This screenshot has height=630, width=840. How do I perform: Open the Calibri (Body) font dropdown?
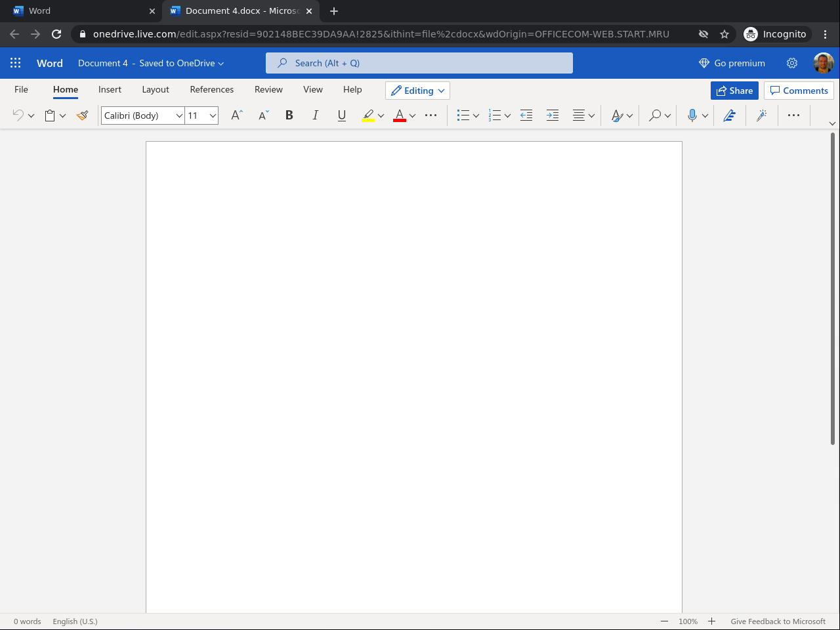click(178, 115)
